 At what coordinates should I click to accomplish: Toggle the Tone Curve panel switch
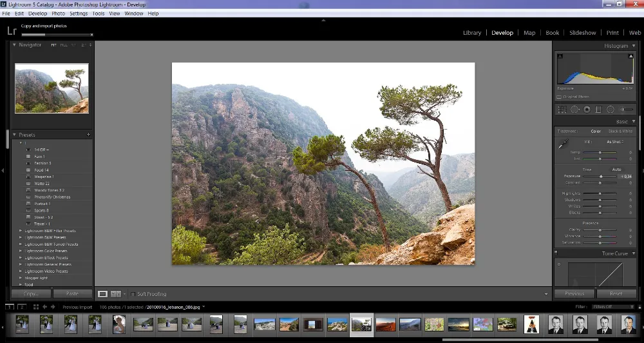click(x=556, y=253)
